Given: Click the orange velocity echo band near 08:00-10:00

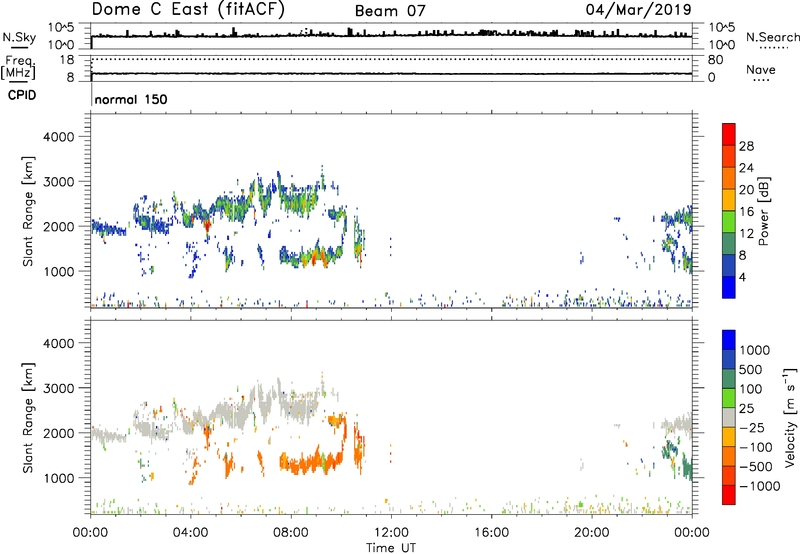Looking at the screenshot, I should [310, 462].
